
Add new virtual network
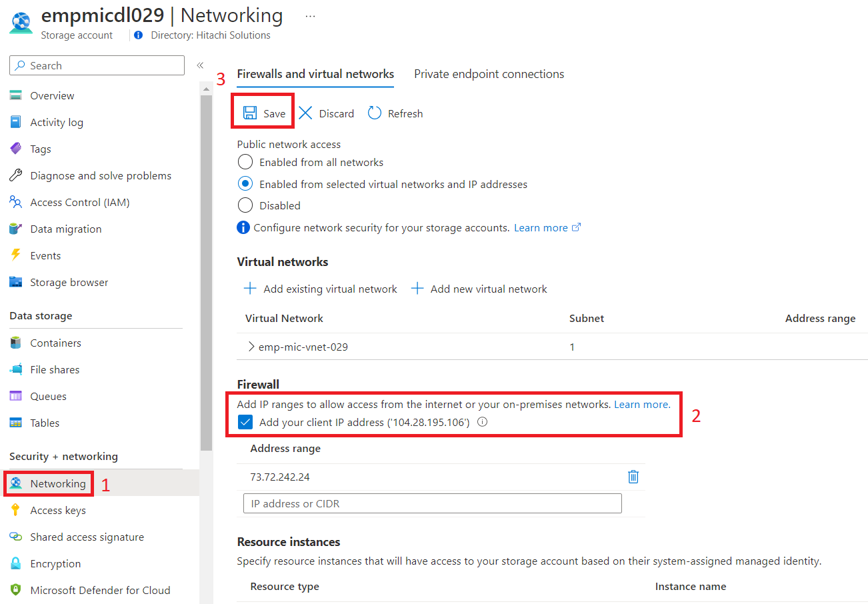pyautogui.click(x=479, y=289)
